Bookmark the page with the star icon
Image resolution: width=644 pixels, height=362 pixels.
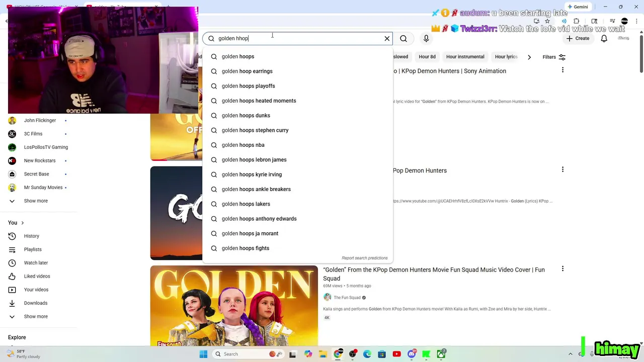coord(547,21)
